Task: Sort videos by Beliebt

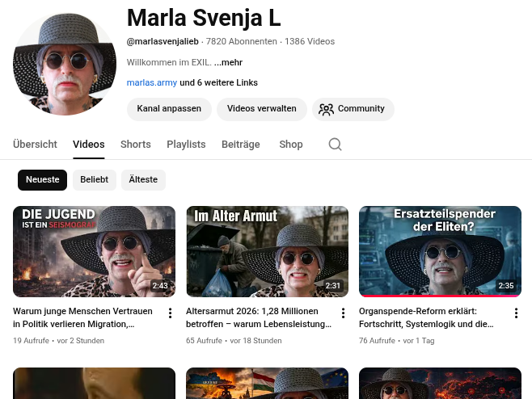Action: pos(95,179)
